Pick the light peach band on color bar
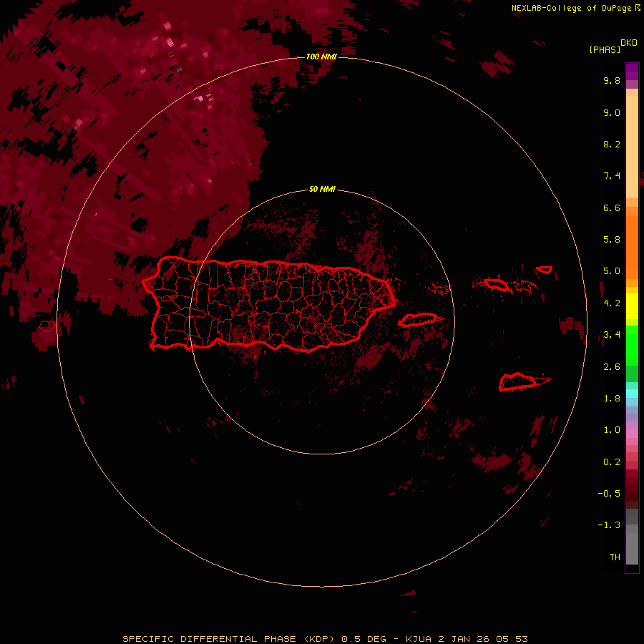The height and width of the screenshot is (644, 644). 632,147
